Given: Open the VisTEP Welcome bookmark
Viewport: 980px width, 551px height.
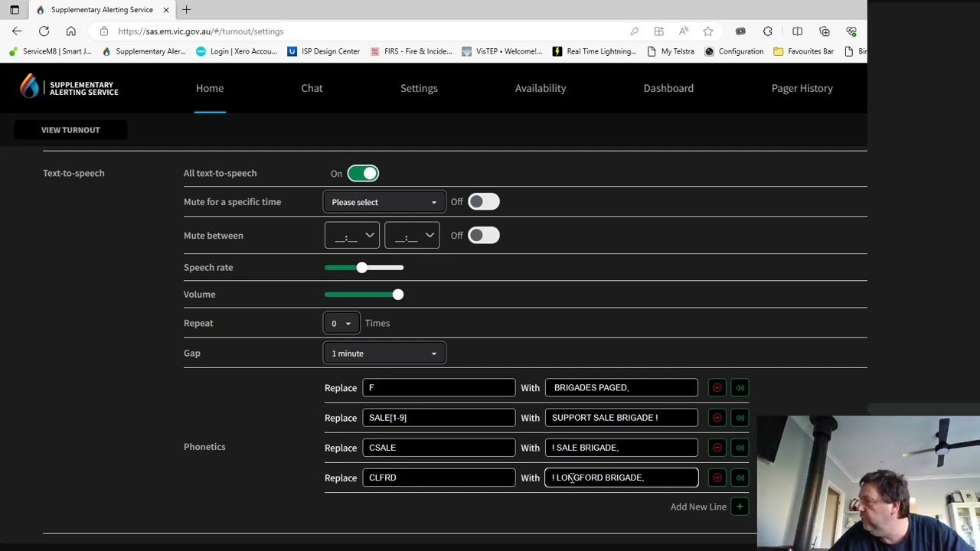Looking at the screenshot, I should tap(501, 51).
